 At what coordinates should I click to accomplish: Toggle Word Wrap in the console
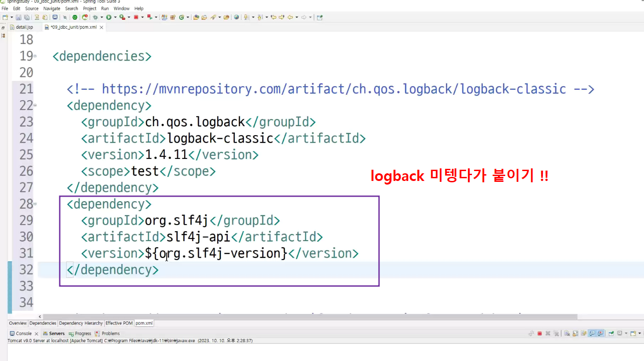click(x=584, y=334)
